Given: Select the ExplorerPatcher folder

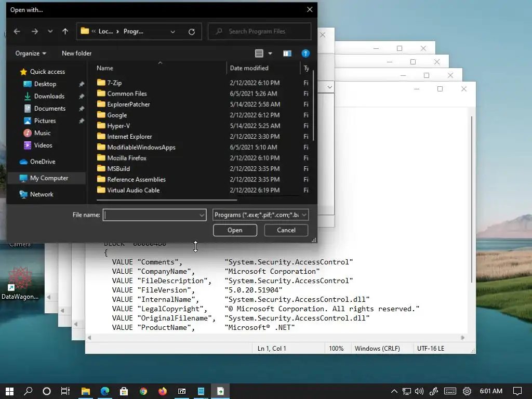Looking at the screenshot, I should pyautogui.click(x=128, y=104).
